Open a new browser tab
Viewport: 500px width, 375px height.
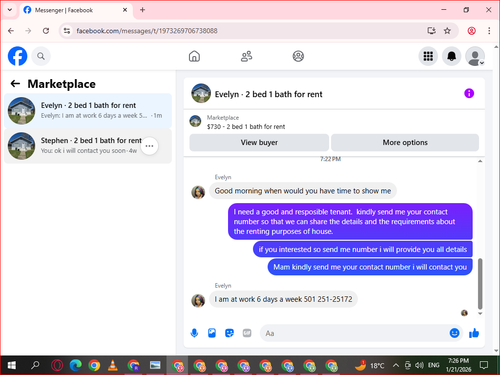click(142, 10)
